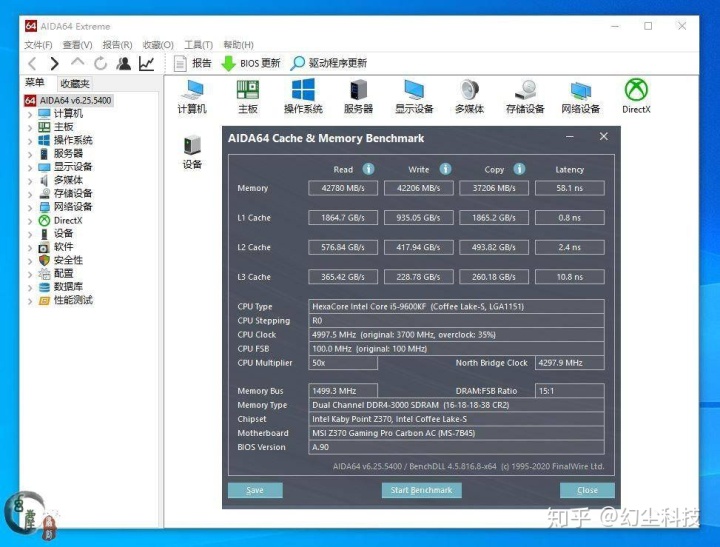This screenshot has height=547, width=720.
Task: Click the Motherboard MSI Z370 Gaming field
Action: tap(456, 433)
